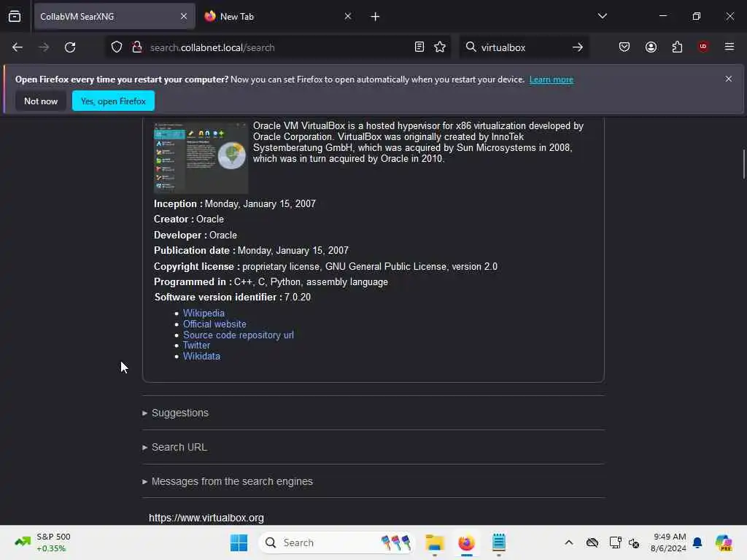The image size is (747, 560).
Task: Close the CollabVM SearXNG tab
Action: [184, 16]
